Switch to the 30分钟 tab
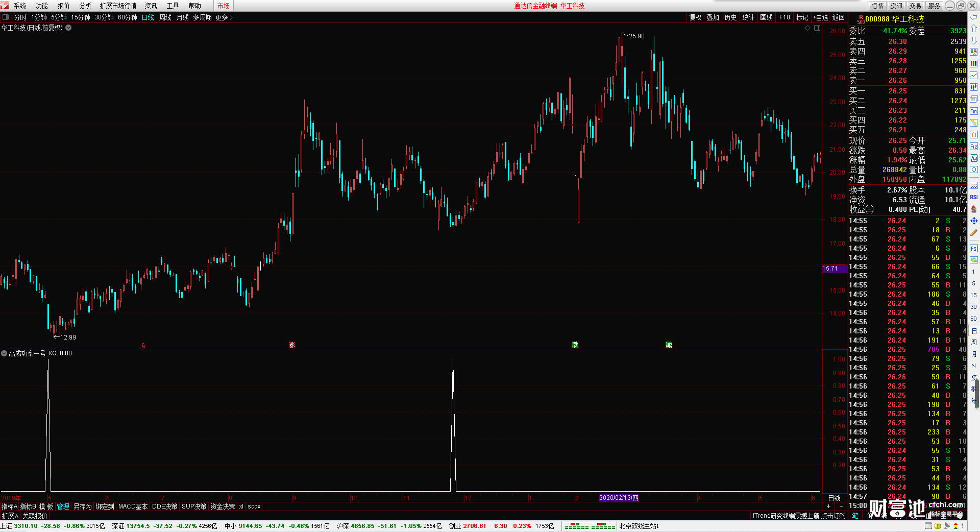Screen dimensions: 980x532 pyautogui.click(x=104, y=17)
